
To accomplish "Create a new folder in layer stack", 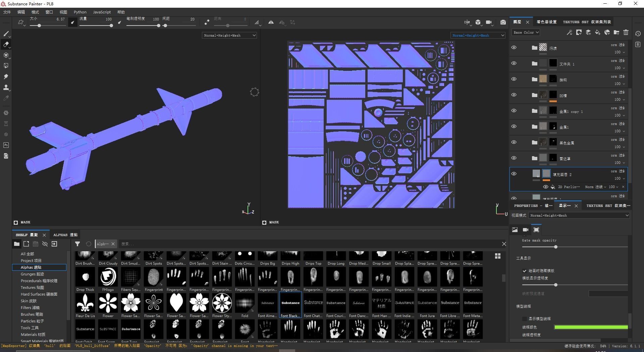I will pos(616,32).
